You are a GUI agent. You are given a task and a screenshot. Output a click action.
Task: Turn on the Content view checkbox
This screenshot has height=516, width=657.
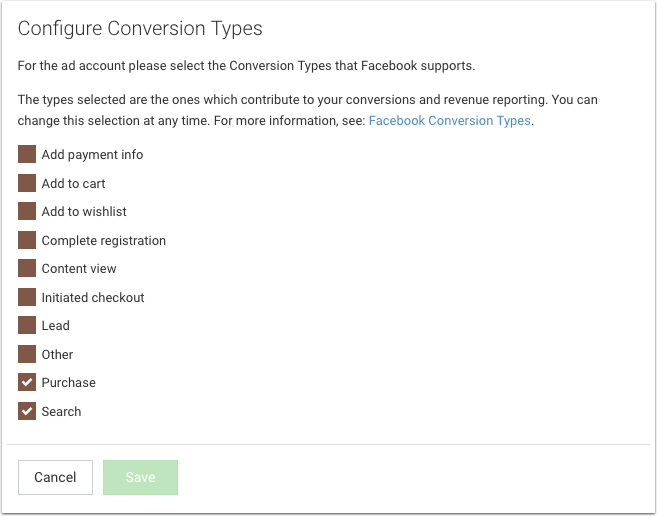pyautogui.click(x=26, y=269)
